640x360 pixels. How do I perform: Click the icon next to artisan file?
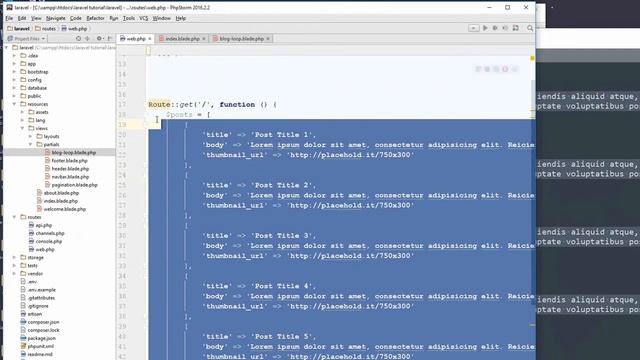[x=23, y=314]
